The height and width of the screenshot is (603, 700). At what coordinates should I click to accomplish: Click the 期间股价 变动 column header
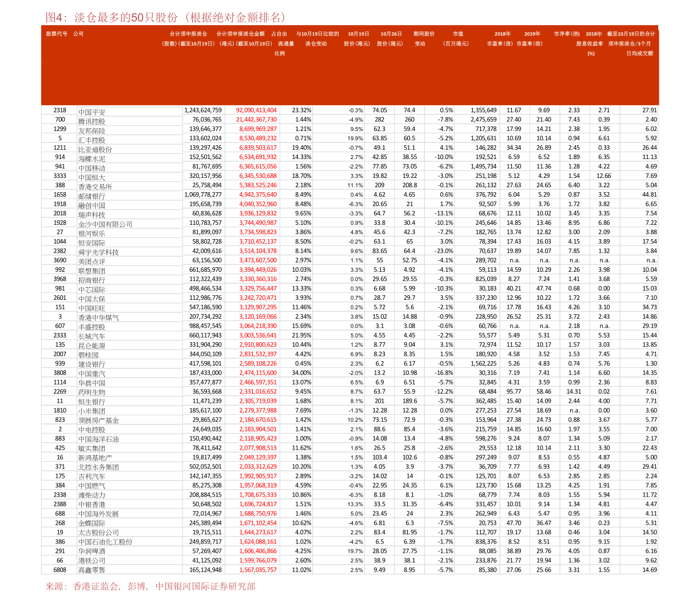point(424,38)
